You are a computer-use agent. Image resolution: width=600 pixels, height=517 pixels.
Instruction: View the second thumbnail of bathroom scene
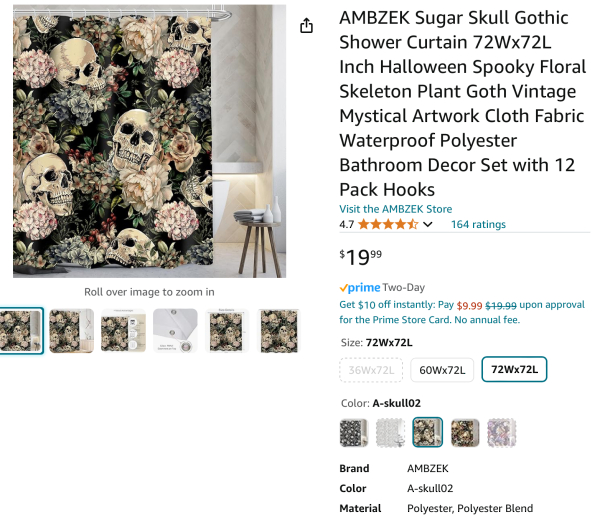(72, 331)
